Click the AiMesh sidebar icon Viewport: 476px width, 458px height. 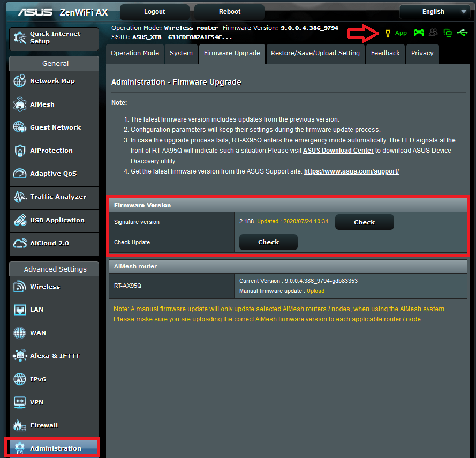20,104
